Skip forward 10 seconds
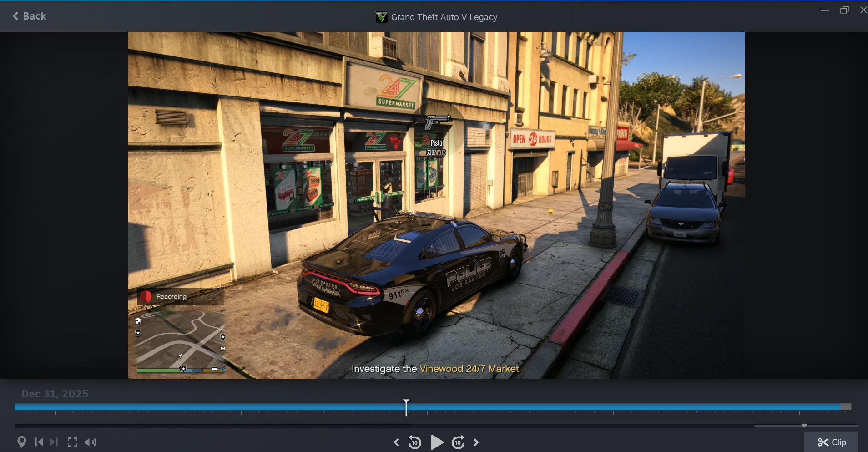Screen dimensions: 868x452 pyautogui.click(x=458, y=442)
